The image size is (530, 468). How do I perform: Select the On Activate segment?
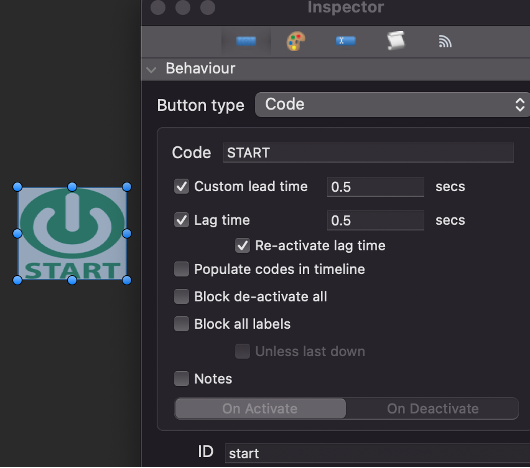tap(260, 409)
